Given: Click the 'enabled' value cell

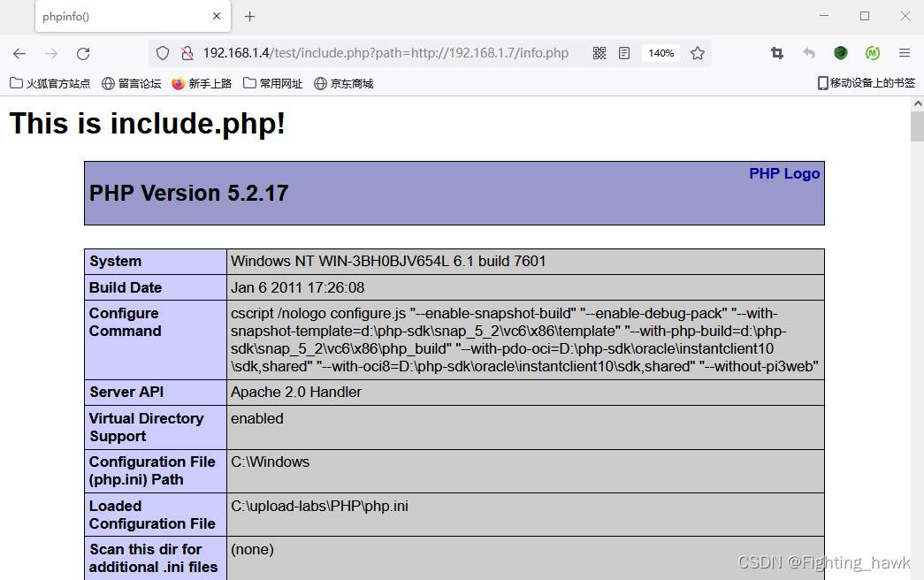Looking at the screenshot, I should [x=524, y=427].
